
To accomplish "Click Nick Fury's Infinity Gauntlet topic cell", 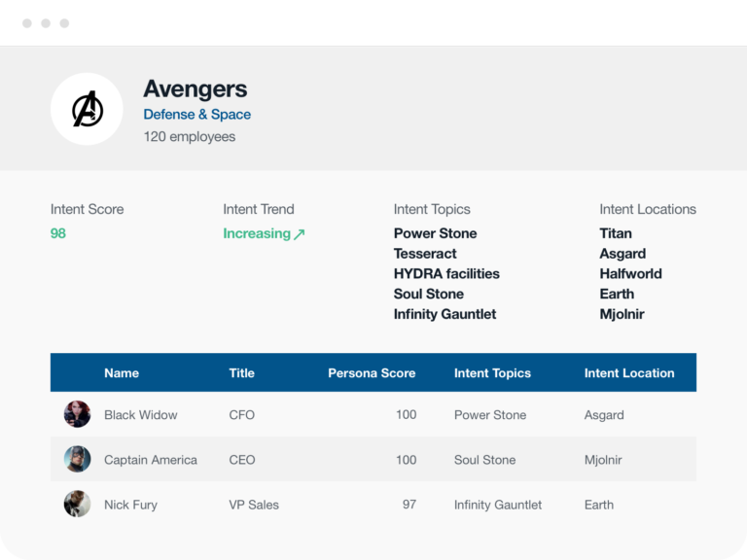I will [498, 505].
